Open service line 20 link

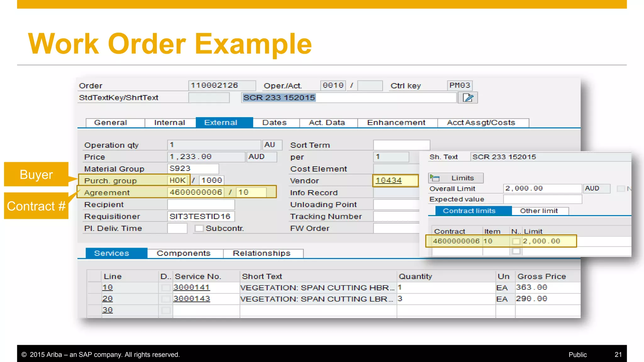click(x=108, y=299)
